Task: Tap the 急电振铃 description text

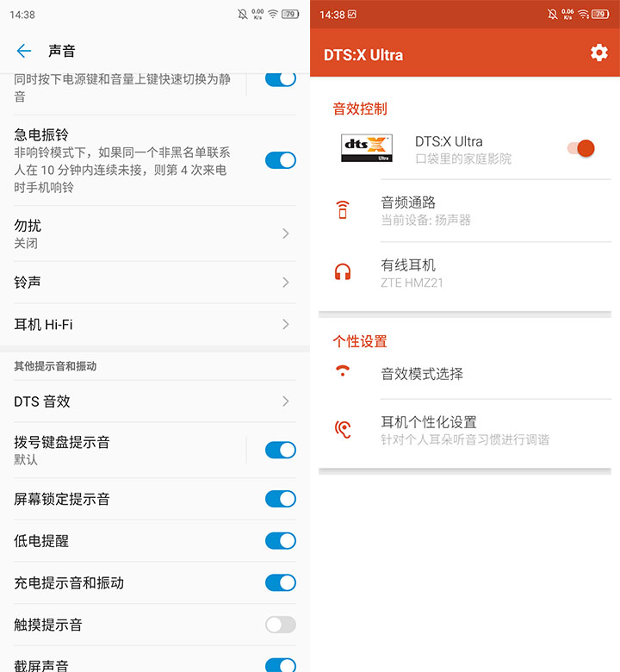Action: point(121,170)
